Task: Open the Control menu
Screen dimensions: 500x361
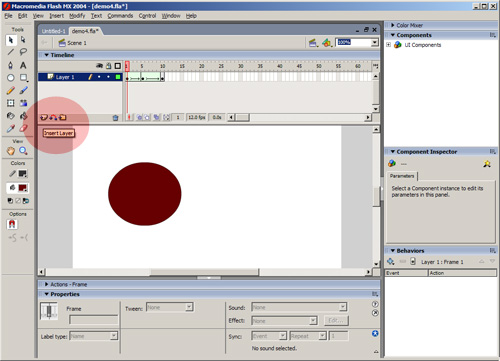Action: (x=147, y=16)
